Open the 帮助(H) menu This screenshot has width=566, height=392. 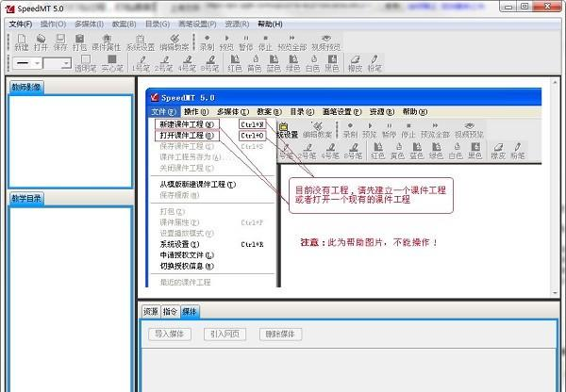pos(270,24)
